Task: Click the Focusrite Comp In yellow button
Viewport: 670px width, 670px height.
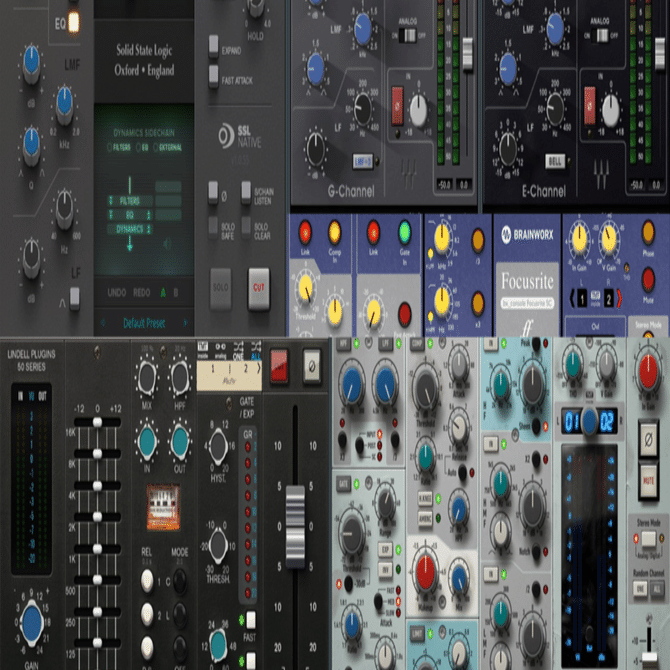Action: coord(334,232)
